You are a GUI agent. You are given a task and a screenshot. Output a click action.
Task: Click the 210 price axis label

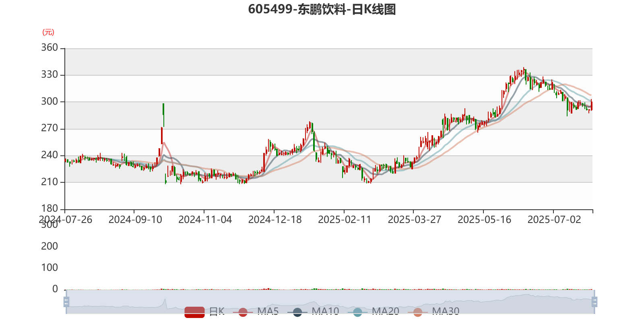click(50, 182)
